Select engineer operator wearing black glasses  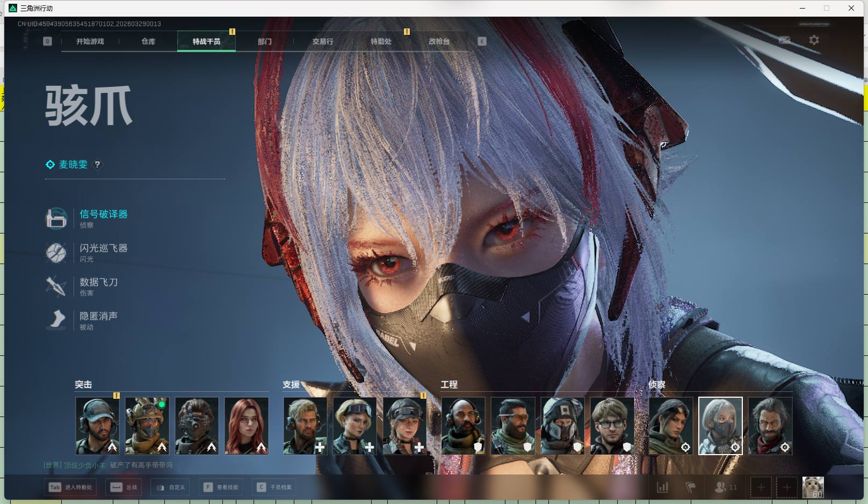coord(612,426)
